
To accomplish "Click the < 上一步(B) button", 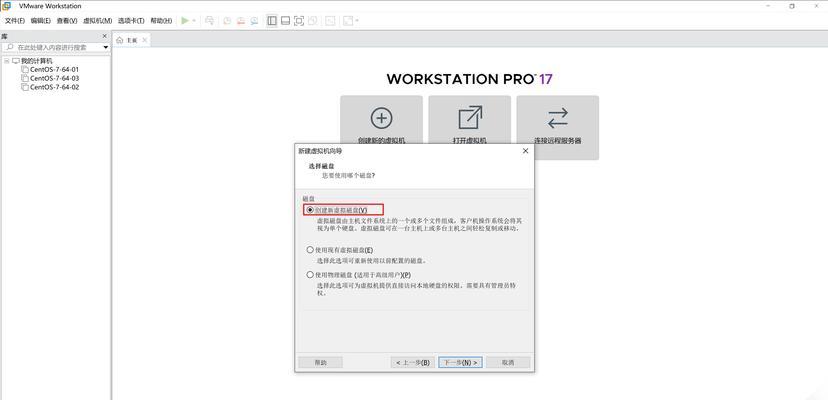I will (413, 362).
